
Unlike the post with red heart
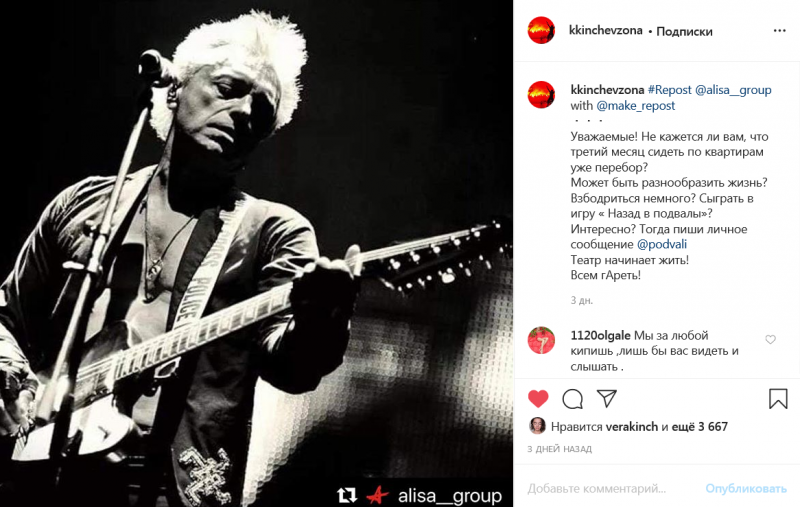pos(538,398)
